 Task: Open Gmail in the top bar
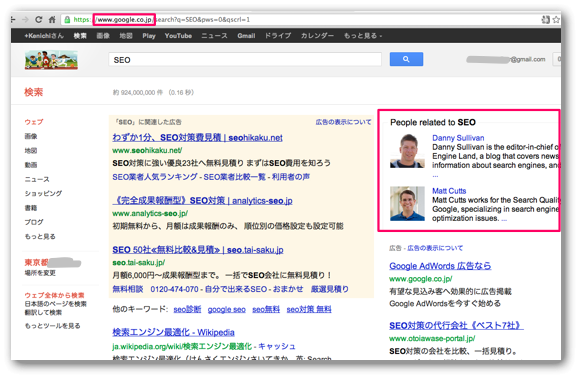(246, 36)
